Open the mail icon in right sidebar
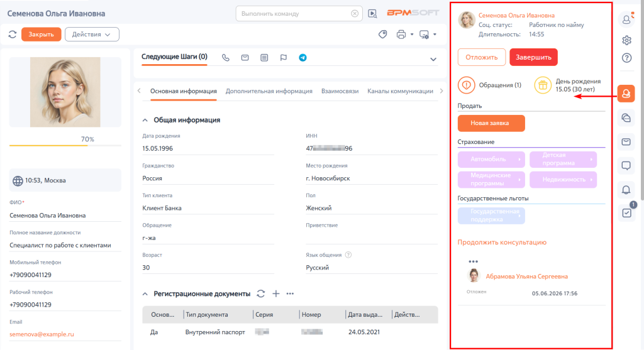The image size is (644, 350). (626, 142)
